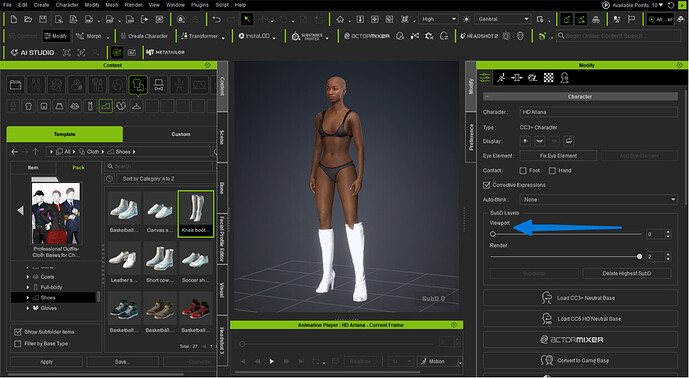Expand the Coats tree folder
Screen dimensions: 689x378
point(28,277)
